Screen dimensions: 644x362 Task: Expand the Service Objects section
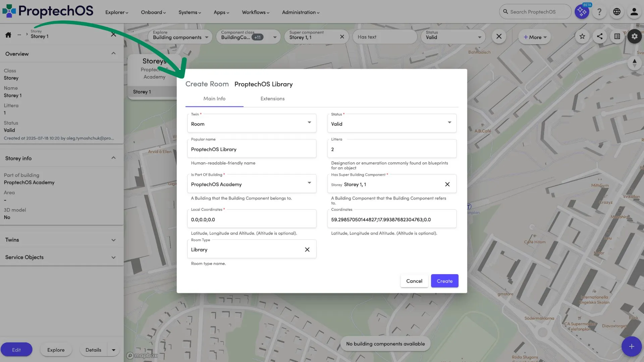113,257
